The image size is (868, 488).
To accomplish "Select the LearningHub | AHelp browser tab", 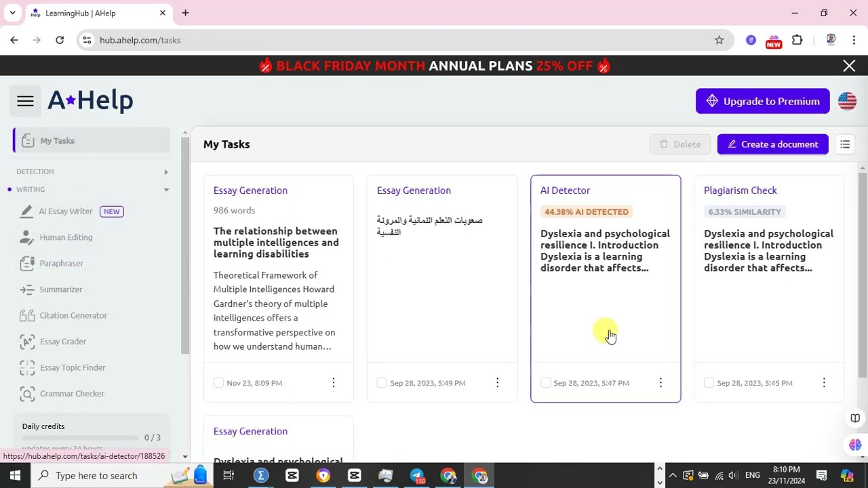I will point(98,13).
